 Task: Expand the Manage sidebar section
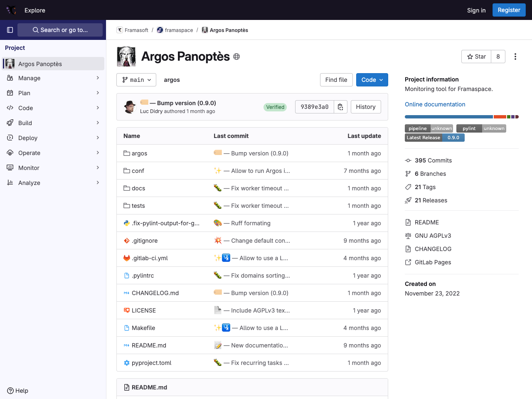[x=53, y=78]
